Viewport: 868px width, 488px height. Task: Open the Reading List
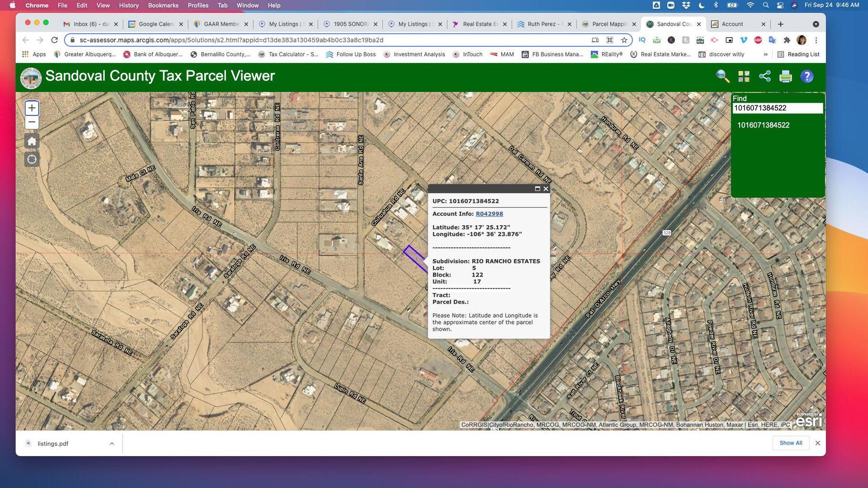coord(798,54)
